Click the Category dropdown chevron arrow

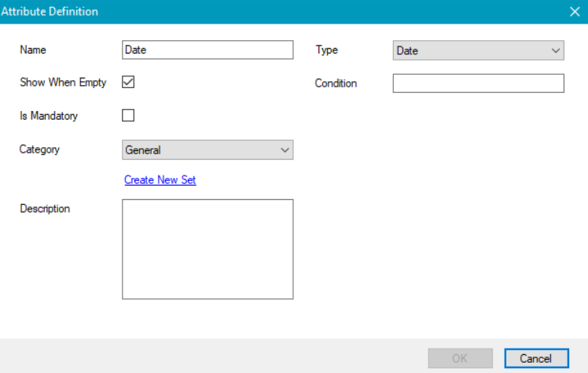(x=285, y=150)
